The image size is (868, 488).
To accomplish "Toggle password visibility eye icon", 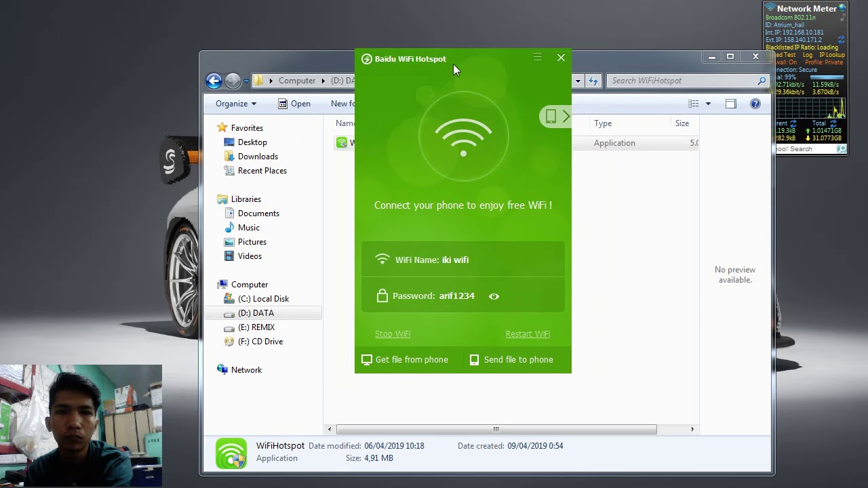I will [x=494, y=296].
